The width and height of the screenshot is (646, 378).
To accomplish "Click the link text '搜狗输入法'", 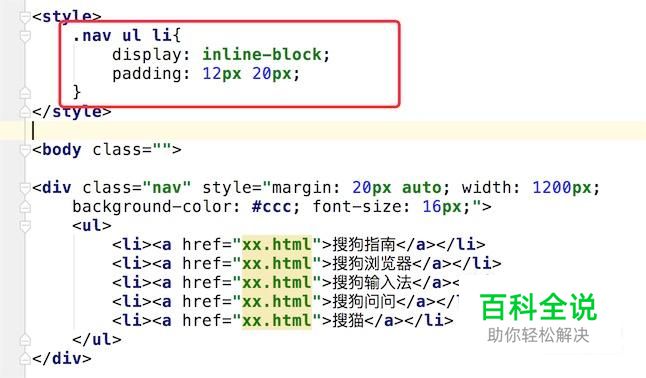I will point(372,282).
